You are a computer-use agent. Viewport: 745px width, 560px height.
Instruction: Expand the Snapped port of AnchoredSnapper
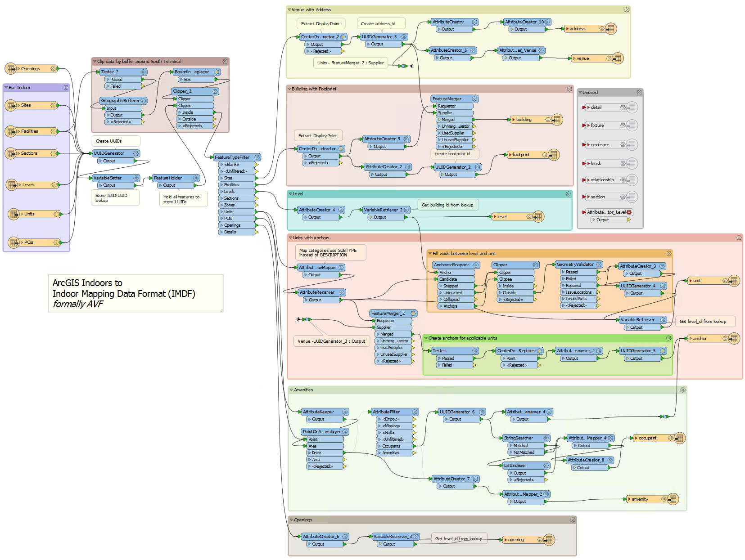pos(441,286)
